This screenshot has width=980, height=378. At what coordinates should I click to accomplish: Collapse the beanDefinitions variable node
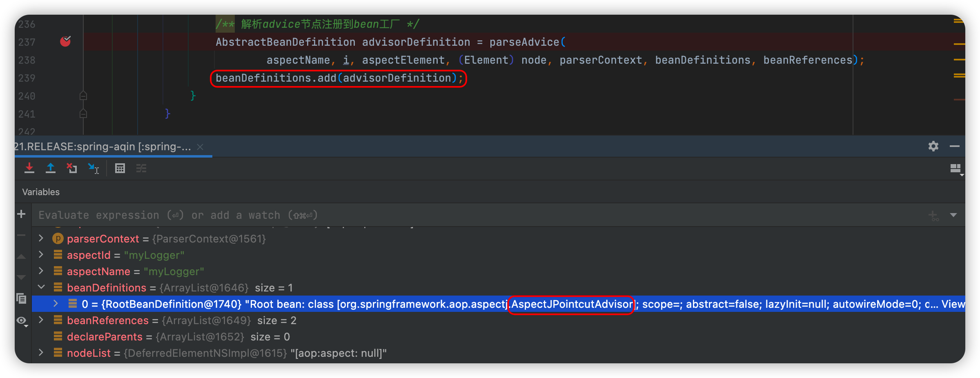[41, 287]
